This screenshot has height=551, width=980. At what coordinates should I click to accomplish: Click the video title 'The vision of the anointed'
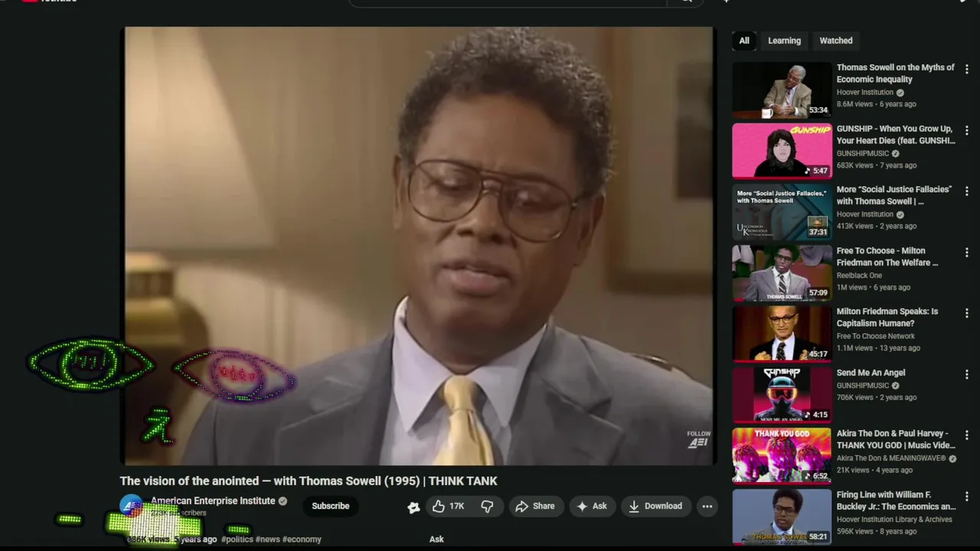(309, 481)
